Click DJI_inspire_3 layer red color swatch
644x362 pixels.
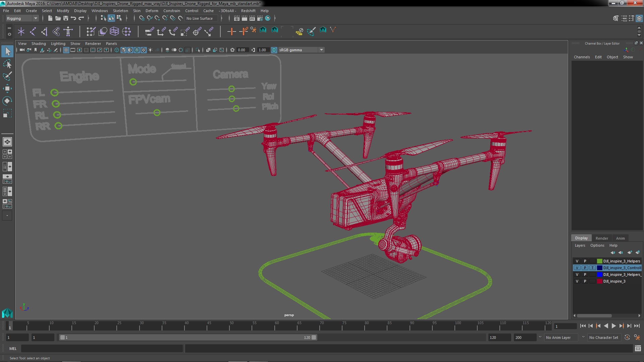599,281
